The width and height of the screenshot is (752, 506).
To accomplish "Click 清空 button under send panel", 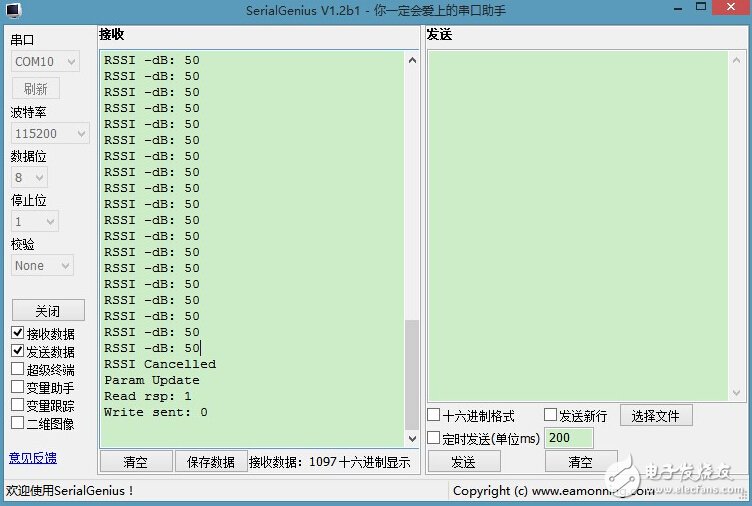I will [x=581, y=461].
